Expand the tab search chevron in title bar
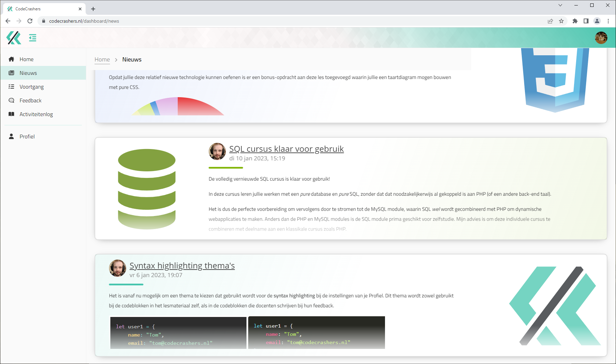Image resolution: width=616 pixels, height=364 pixels. click(x=560, y=5)
